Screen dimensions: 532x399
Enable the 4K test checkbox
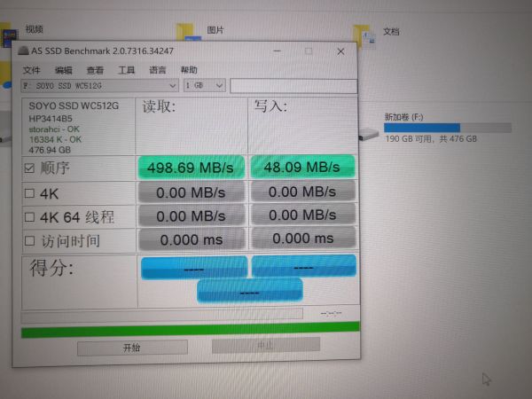(x=29, y=192)
